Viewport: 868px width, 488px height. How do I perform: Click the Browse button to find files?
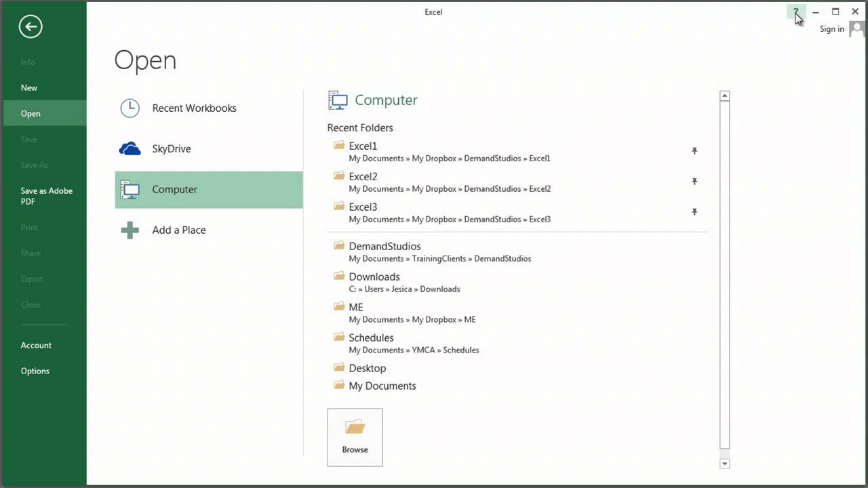pyautogui.click(x=355, y=437)
